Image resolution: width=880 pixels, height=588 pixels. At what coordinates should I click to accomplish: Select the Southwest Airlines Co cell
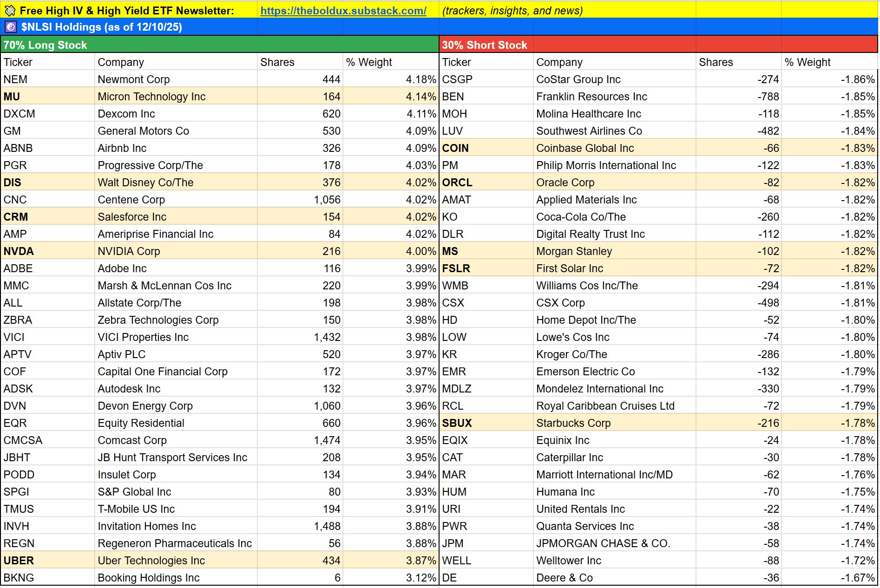pos(615,131)
